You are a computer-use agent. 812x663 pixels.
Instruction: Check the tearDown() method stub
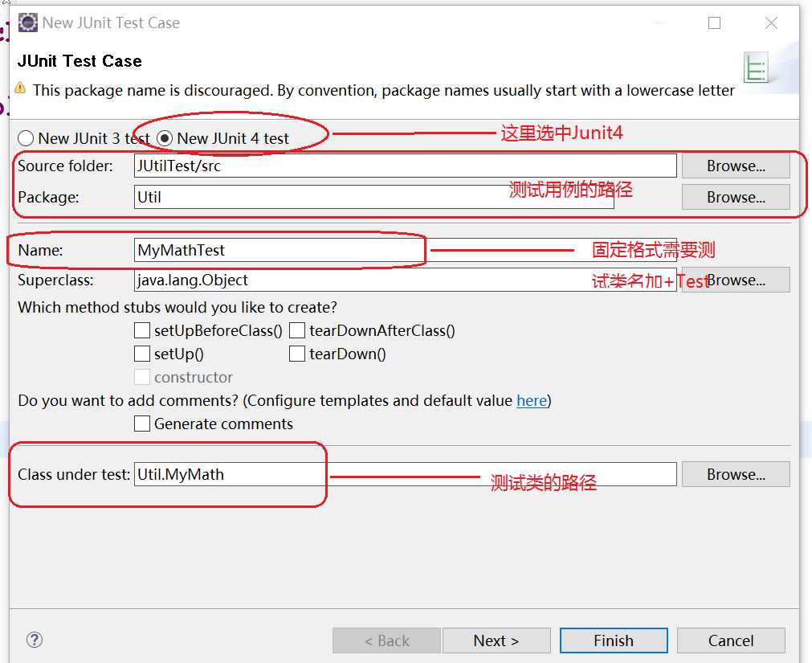tap(296, 354)
